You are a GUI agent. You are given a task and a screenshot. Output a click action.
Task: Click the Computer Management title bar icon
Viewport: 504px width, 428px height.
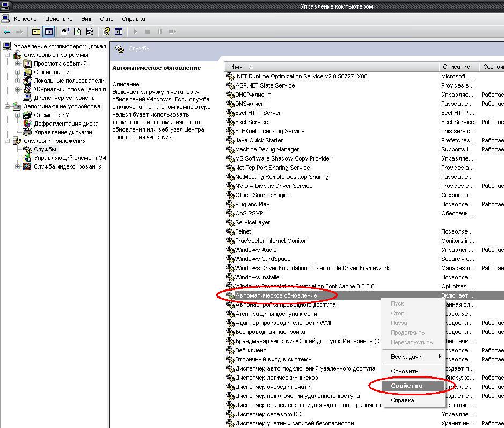coord(5,5)
